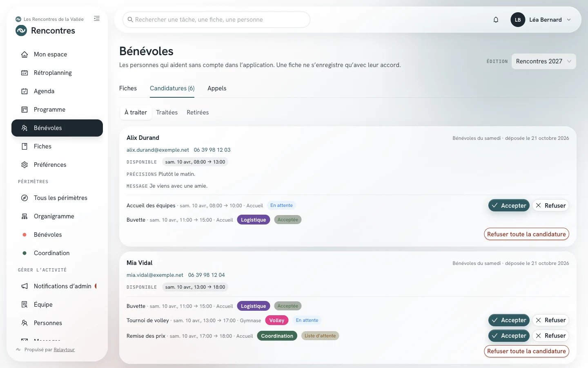The image size is (588, 368).
Task: Switch filter to Retirées
Action: click(x=198, y=112)
